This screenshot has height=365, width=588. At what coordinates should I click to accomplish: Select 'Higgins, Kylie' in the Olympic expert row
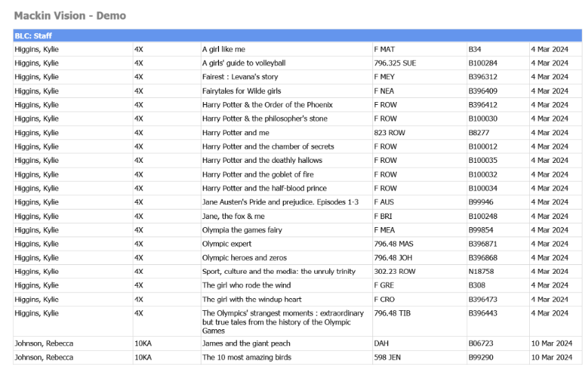36,244
